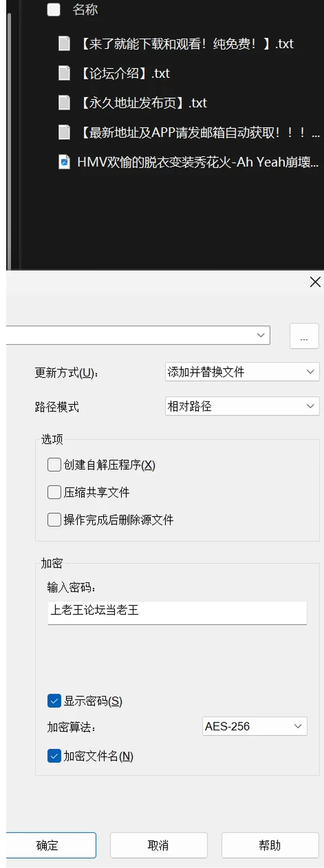The image size is (324, 868).
Task: Click the icon of 来了就能下载和观看 text file
Action: (x=64, y=43)
